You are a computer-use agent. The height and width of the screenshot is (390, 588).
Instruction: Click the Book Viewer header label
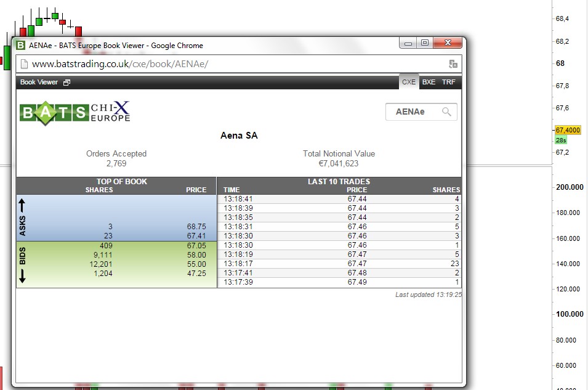click(39, 82)
